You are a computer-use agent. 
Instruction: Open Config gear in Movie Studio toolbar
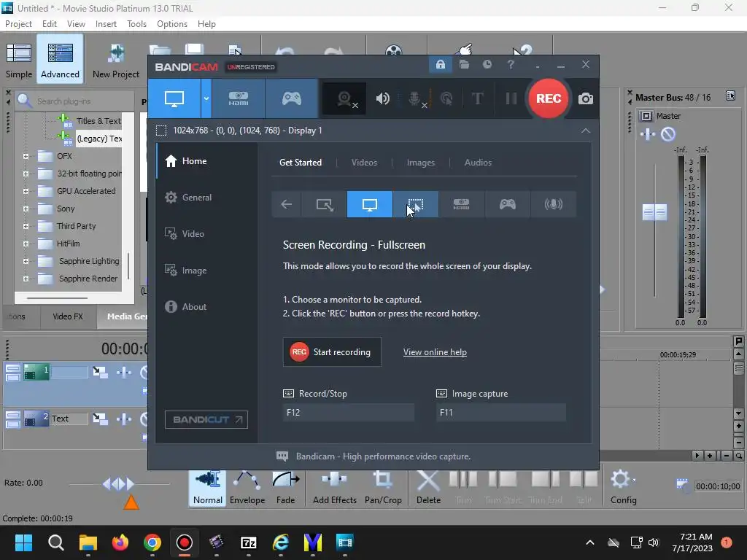click(x=623, y=488)
